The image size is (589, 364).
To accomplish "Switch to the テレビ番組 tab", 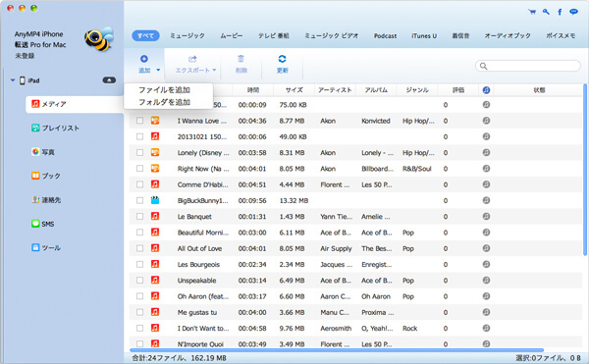I will [x=274, y=35].
